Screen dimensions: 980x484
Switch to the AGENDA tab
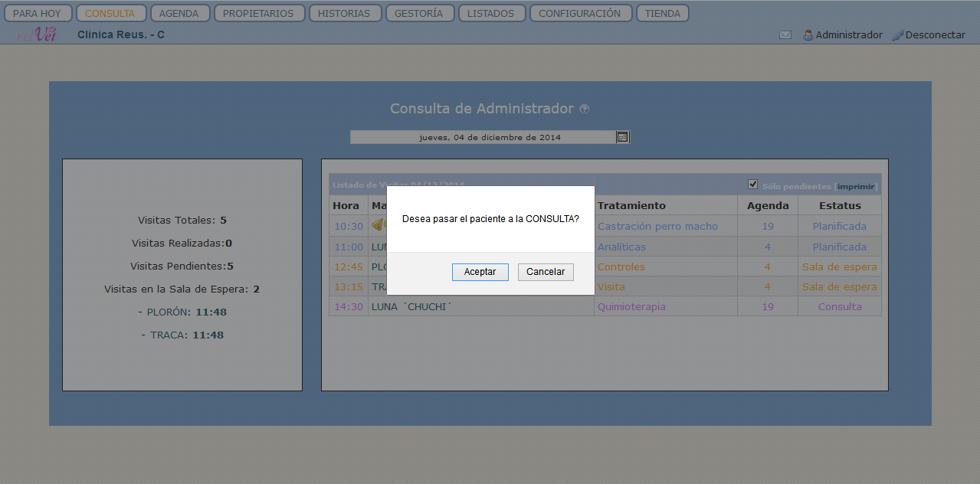tap(179, 14)
